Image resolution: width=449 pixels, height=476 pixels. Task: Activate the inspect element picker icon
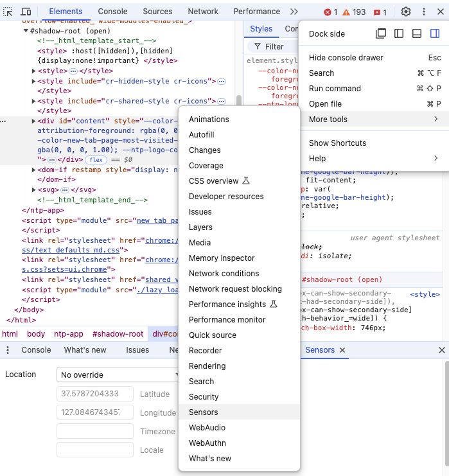coord(8,12)
